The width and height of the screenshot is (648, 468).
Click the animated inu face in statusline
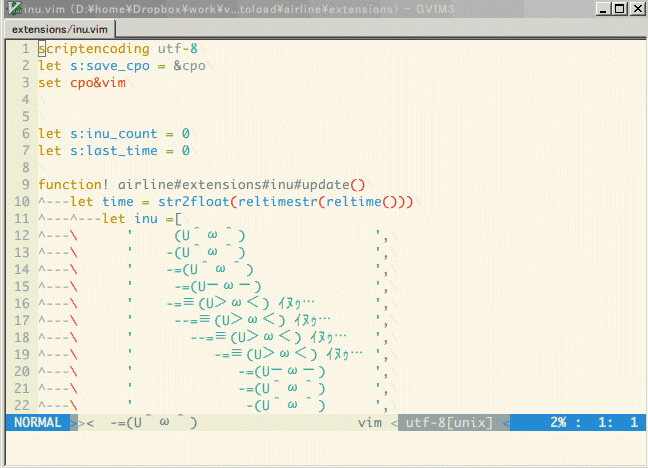[x=154, y=423]
